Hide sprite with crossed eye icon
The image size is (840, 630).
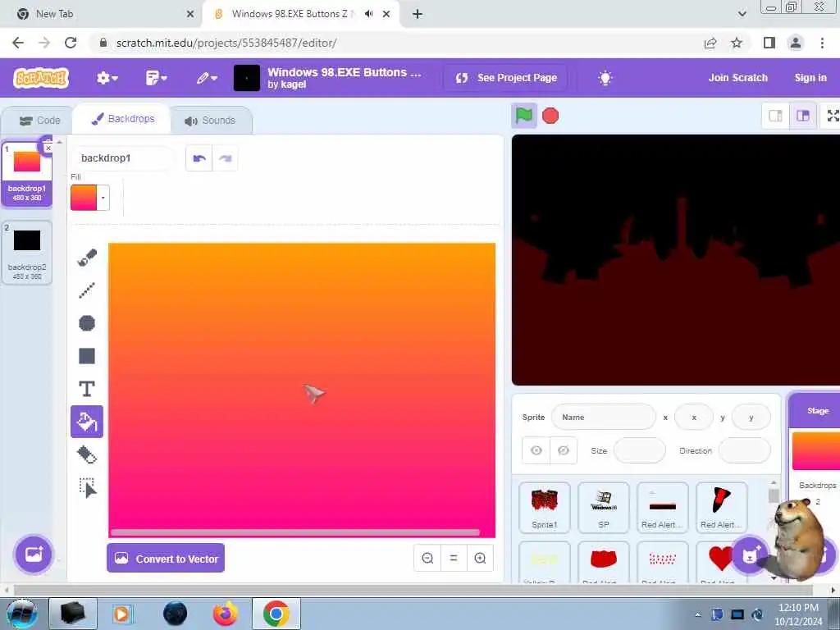[564, 450]
